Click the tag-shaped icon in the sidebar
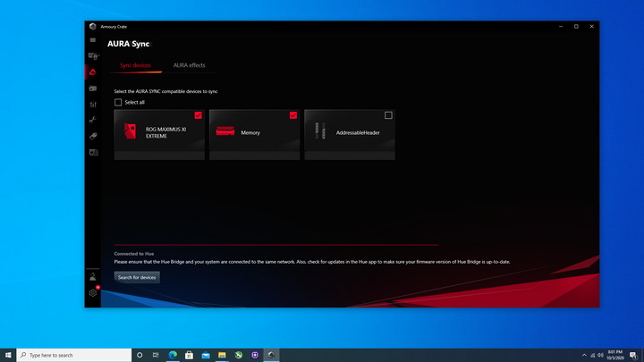This screenshot has width=644, height=362. coord(93,136)
